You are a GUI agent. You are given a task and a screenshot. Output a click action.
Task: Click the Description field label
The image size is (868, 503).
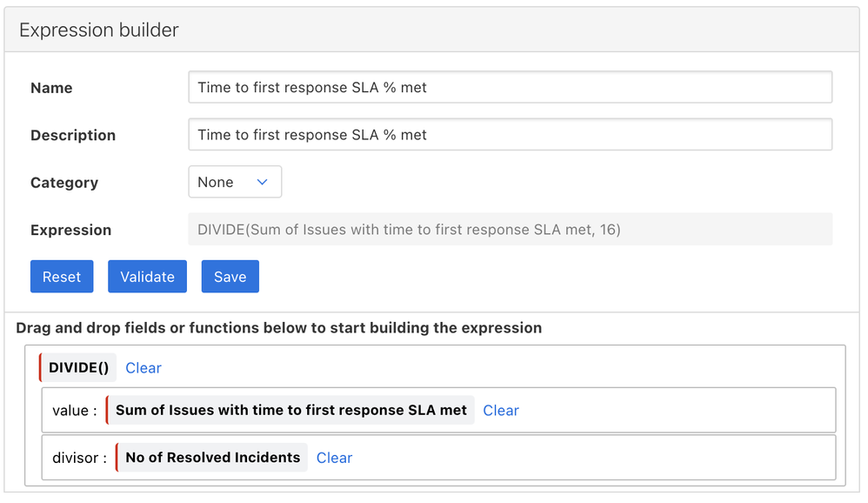tap(73, 135)
